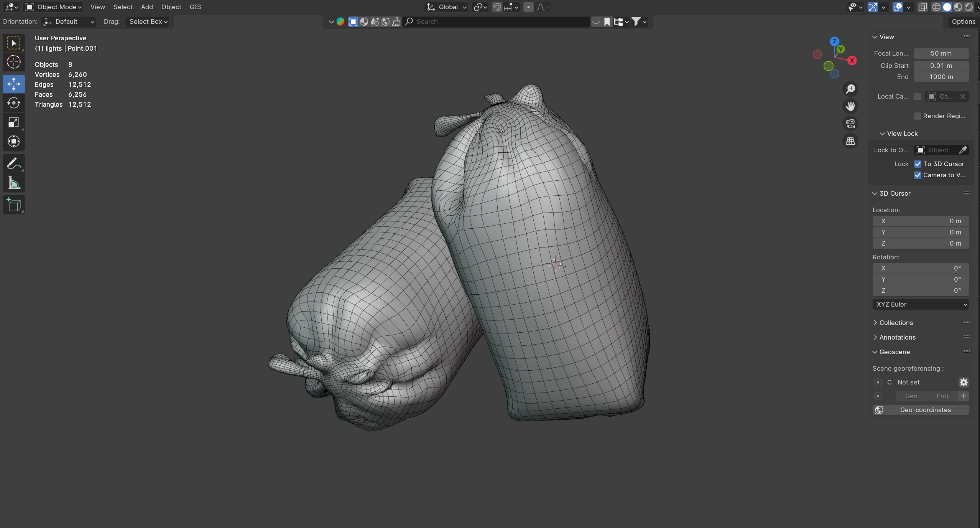980x528 pixels.
Task: Choose the 3D Cursor tool
Action: 14,62
